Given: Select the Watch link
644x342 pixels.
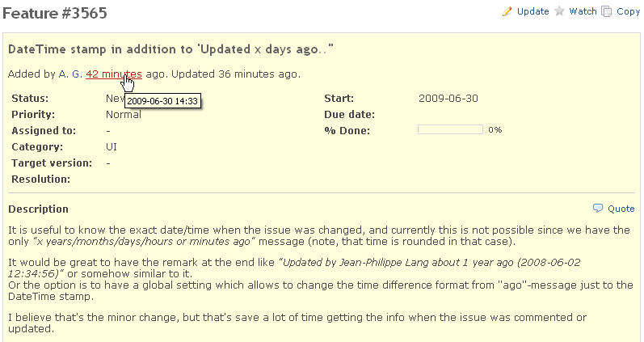Looking at the screenshot, I should pos(583,11).
